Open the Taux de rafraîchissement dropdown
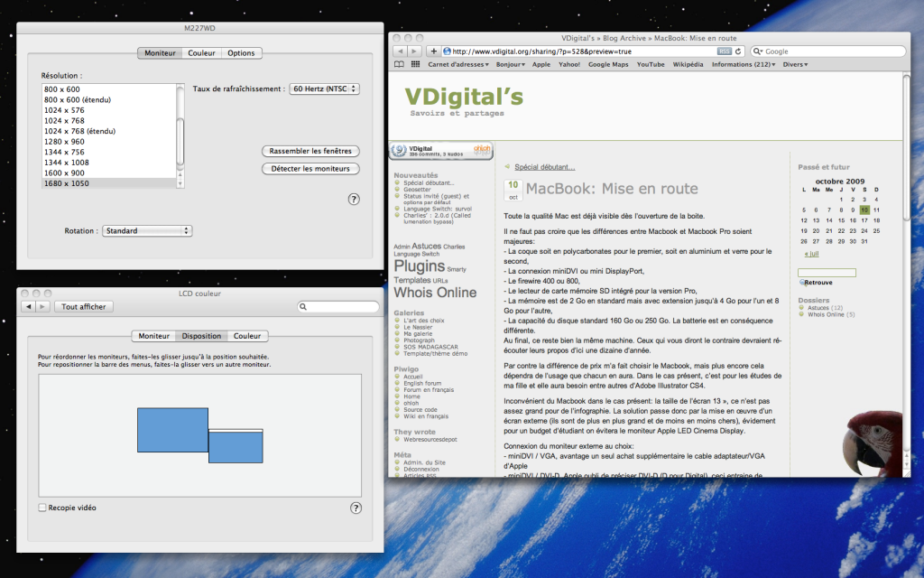 point(325,89)
